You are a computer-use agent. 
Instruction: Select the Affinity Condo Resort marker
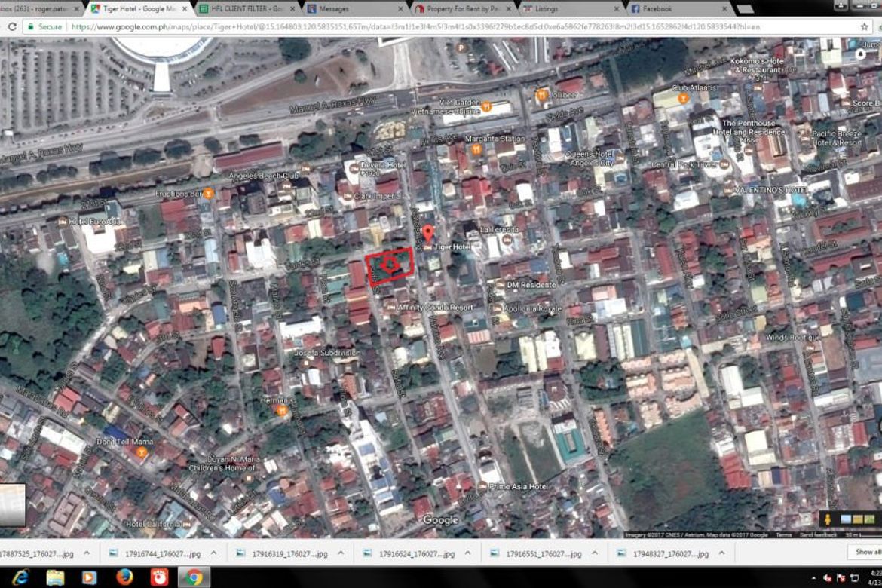[391, 308]
